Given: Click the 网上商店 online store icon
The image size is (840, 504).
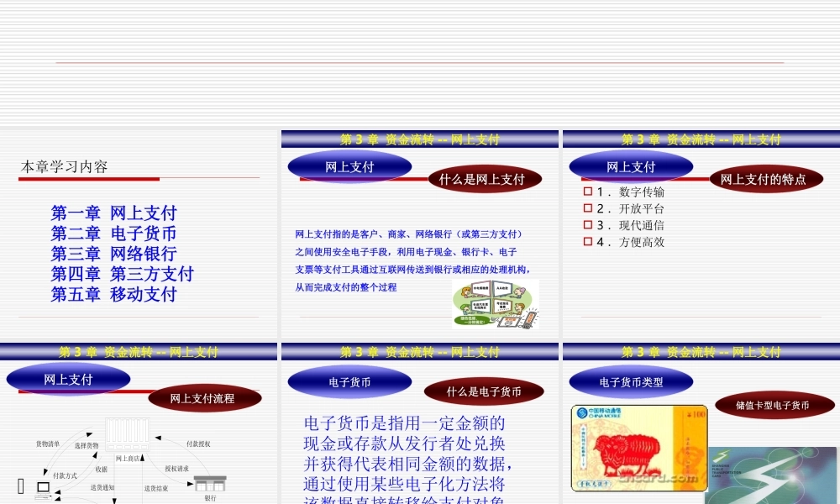Looking at the screenshot, I should click(x=127, y=434).
